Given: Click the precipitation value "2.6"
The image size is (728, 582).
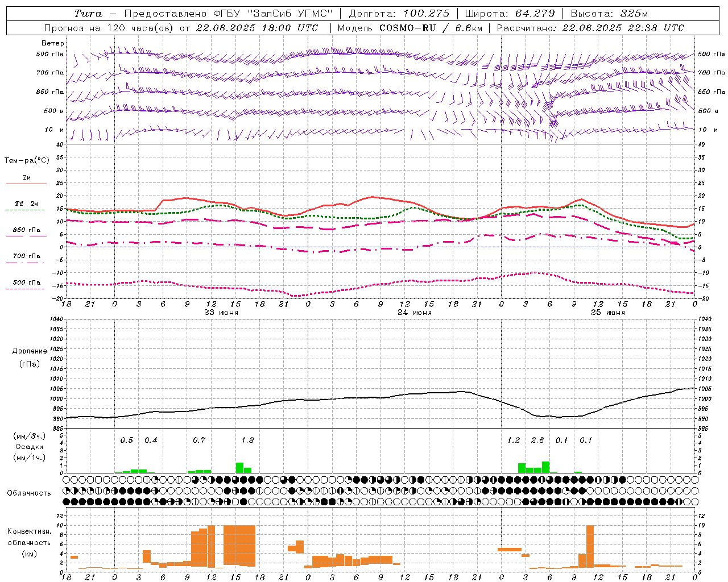Looking at the screenshot, I should click(537, 440).
